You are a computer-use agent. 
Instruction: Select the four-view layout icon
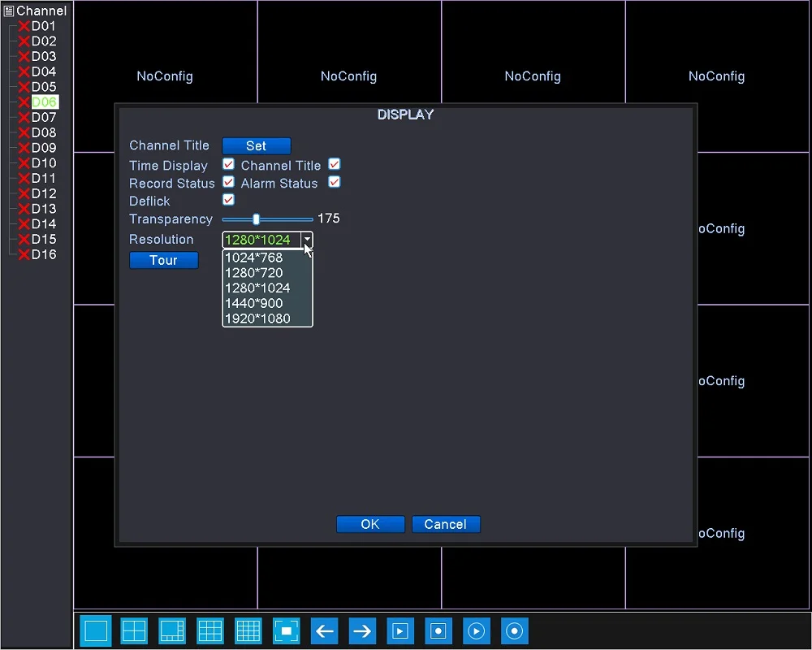click(x=134, y=630)
